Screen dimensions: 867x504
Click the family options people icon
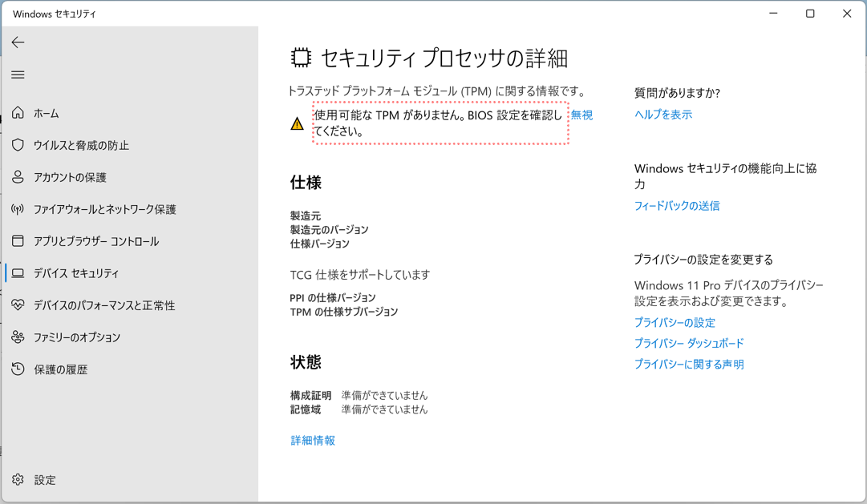click(x=18, y=337)
